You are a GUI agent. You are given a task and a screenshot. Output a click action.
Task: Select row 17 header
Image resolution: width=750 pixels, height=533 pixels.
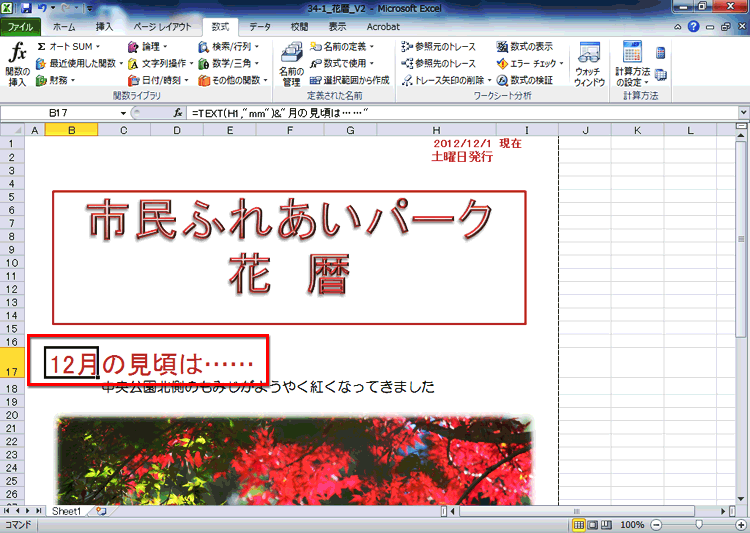point(12,364)
